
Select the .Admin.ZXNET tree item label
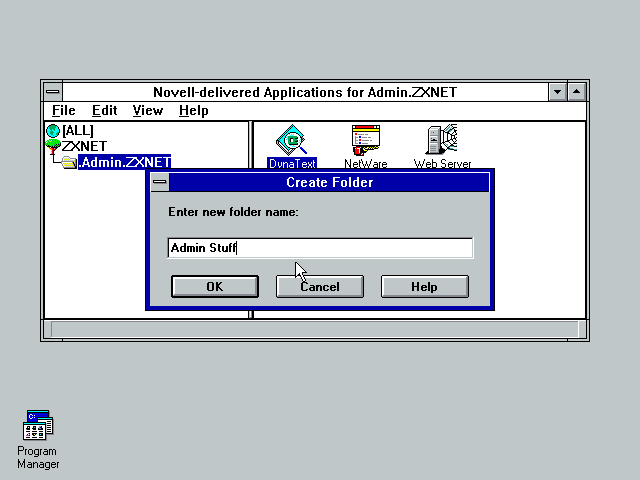pos(124,162)
